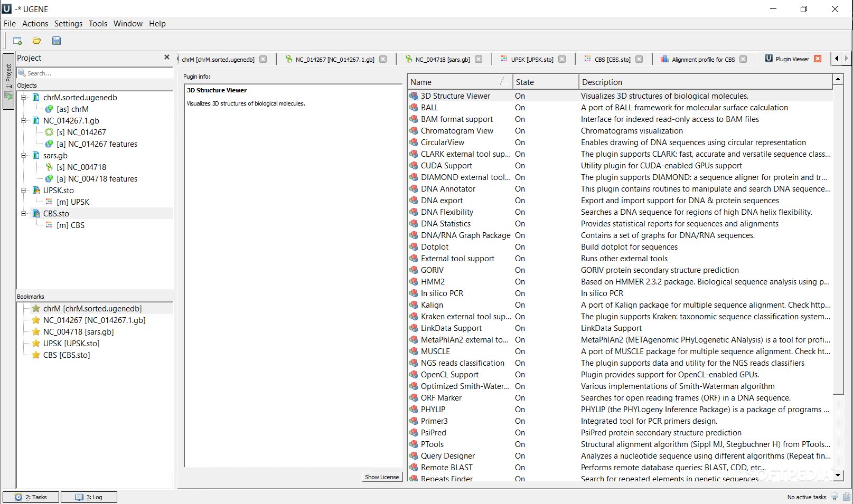Click the Dotplot plugin icon
Screen dimensions: 853x504
pos(414,246)
